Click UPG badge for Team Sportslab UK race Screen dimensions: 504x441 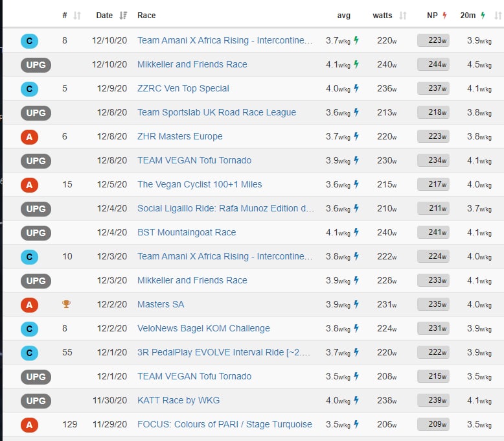coord(36,113)
